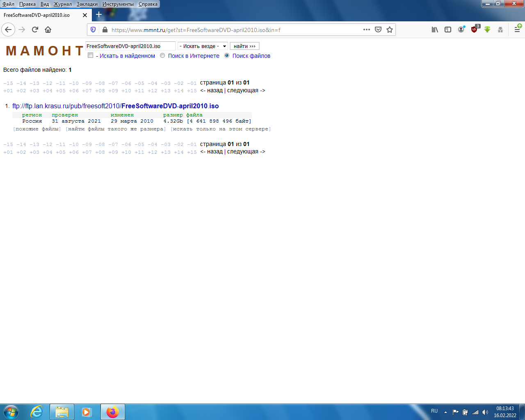The width and height of the screenshot is (525, 420).
Task: Select 'Поиск в Интернете' radio button
Action: tap(162, 55)
